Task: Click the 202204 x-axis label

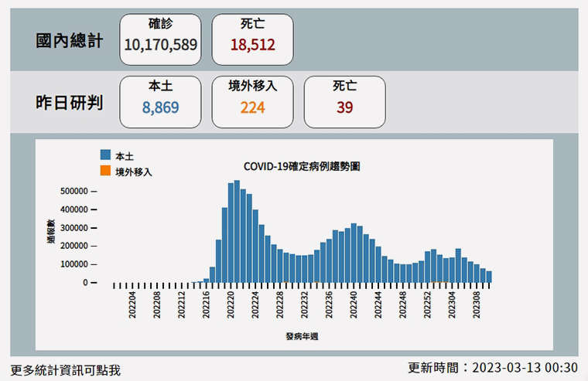Action: (132, 305)
